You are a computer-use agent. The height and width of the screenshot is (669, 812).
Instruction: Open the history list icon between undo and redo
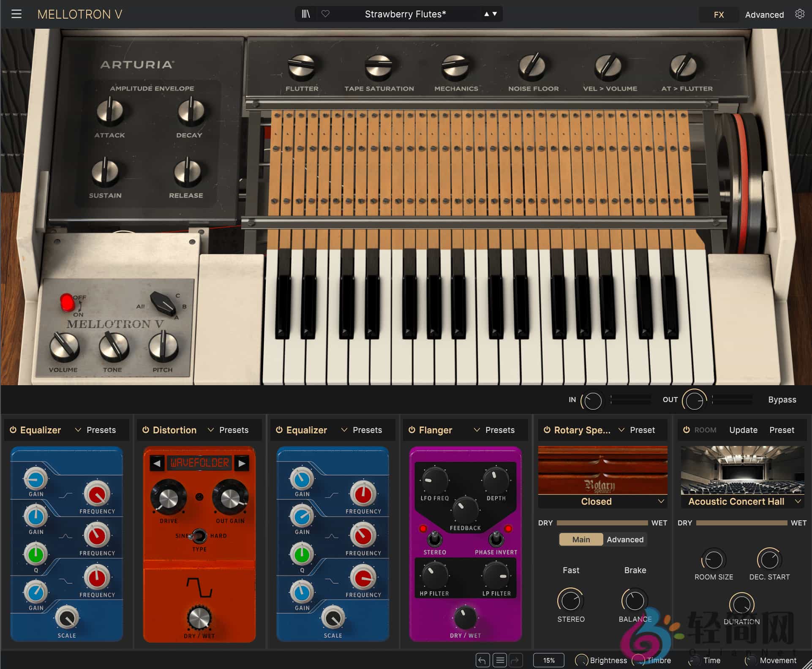[x=499, y=660]
